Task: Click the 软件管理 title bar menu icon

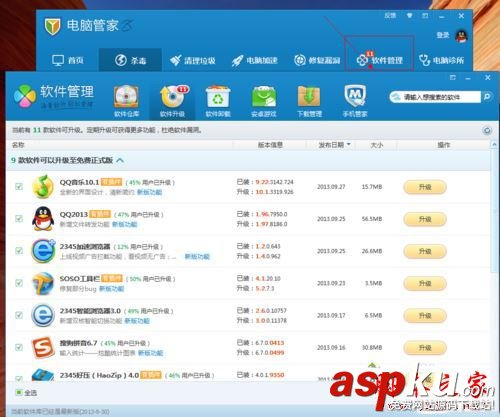Action: [x=452, y=78]
